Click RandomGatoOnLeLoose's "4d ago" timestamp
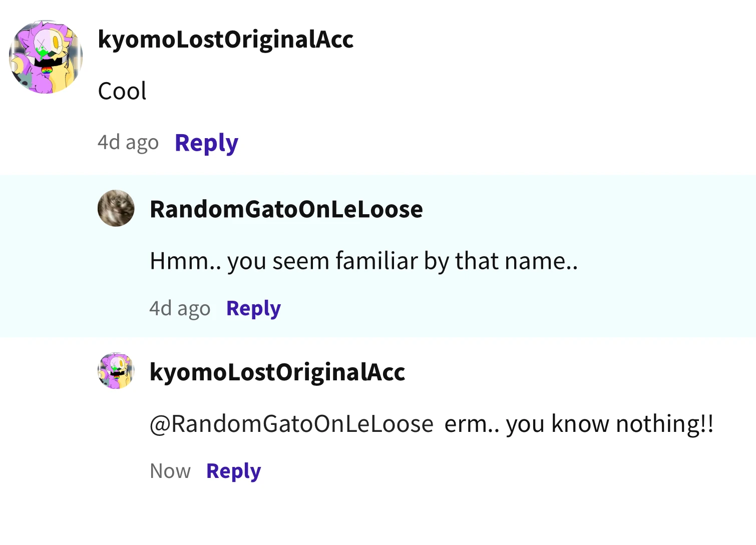 (x=180, y=309)
